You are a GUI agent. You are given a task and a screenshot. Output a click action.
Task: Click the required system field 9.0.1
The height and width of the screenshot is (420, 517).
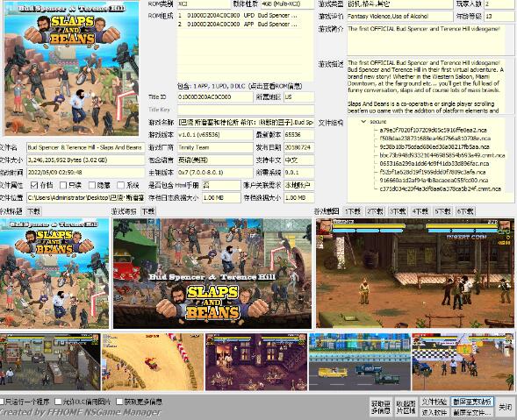[298, 172]
